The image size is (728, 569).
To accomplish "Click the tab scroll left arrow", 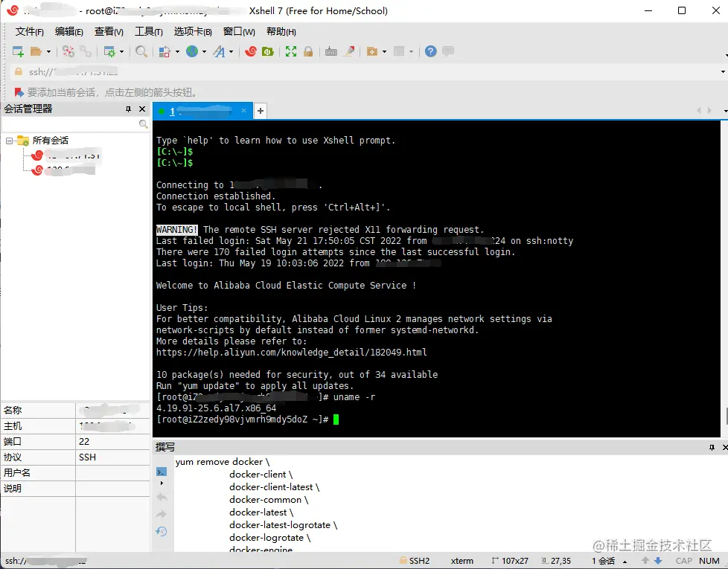I will [x=699, y=110].
